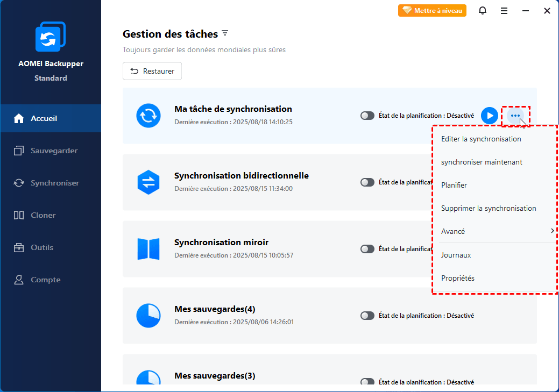
Task: Go to Accueil in sidebar
Action: click(51, 118)
